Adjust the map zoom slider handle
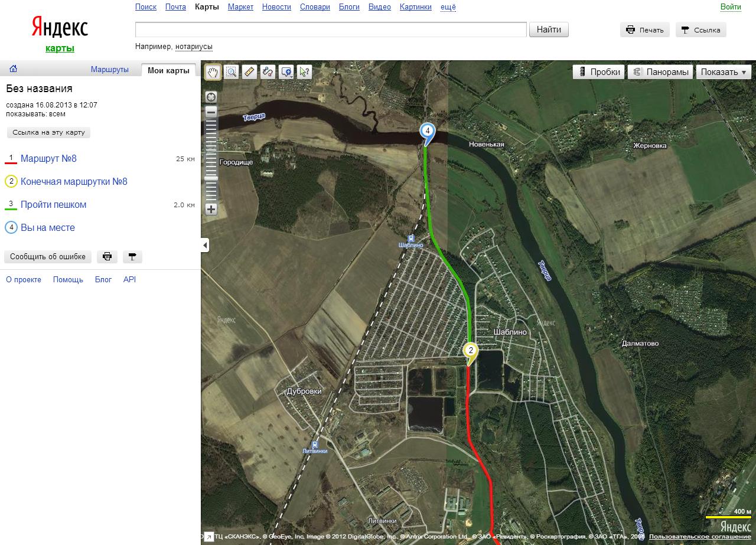This screenshot has width=756, height=545. (211, 178)
